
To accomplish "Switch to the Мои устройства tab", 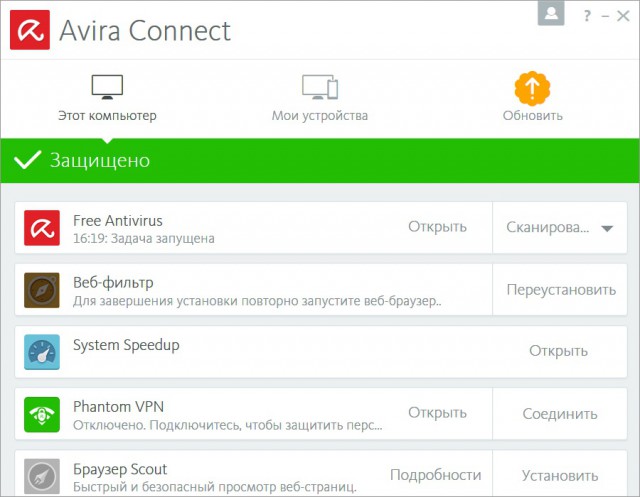I will (x=320, y=98).
